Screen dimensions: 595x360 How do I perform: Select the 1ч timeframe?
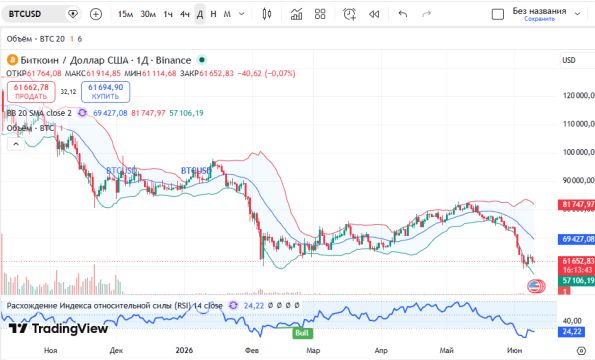click(x=168, y=14)
